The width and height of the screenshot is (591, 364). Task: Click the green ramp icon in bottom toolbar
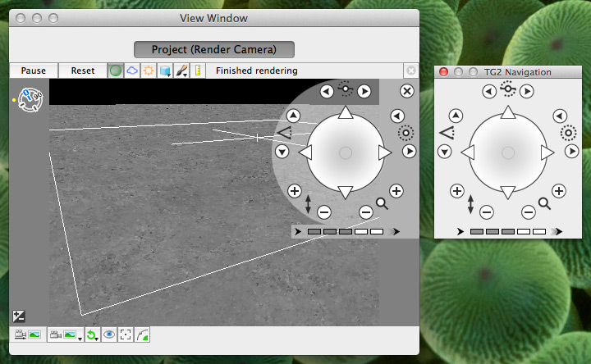pyautogui.click(x=143, y=334)
